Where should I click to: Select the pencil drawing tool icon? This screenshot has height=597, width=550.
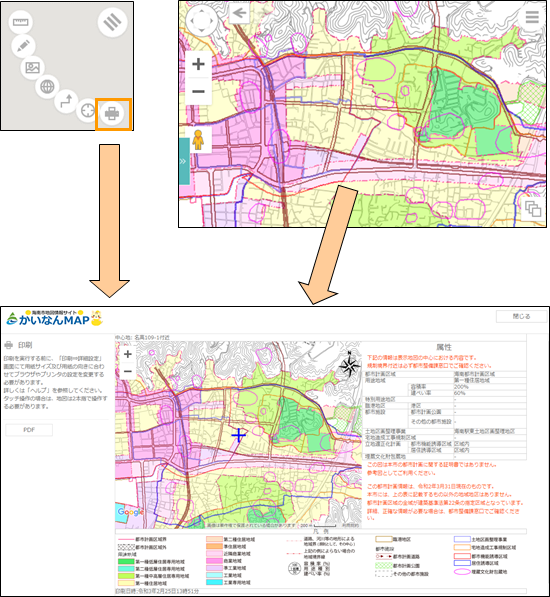point(23,46)
